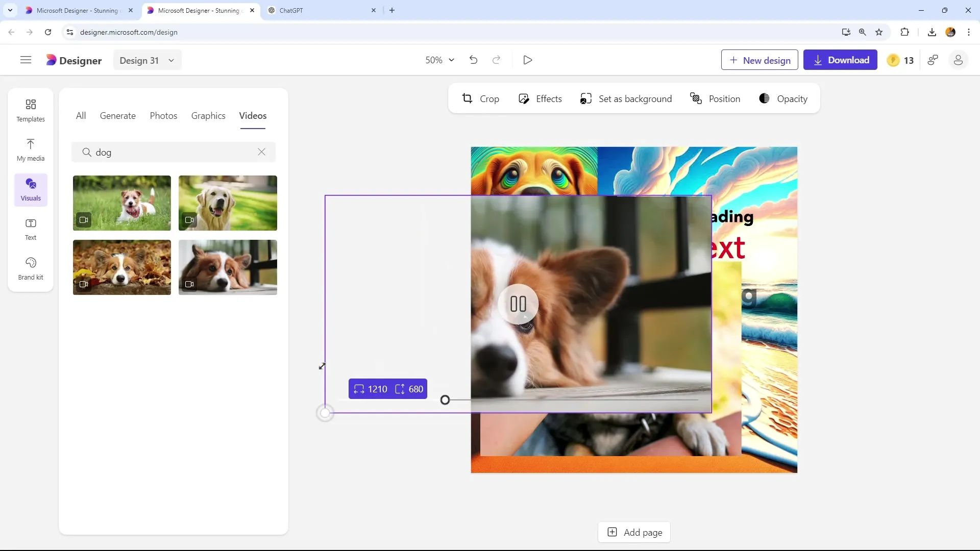The image size is (980, 551).
Task: View site information icon in address bar
Action: coord(70,32)
